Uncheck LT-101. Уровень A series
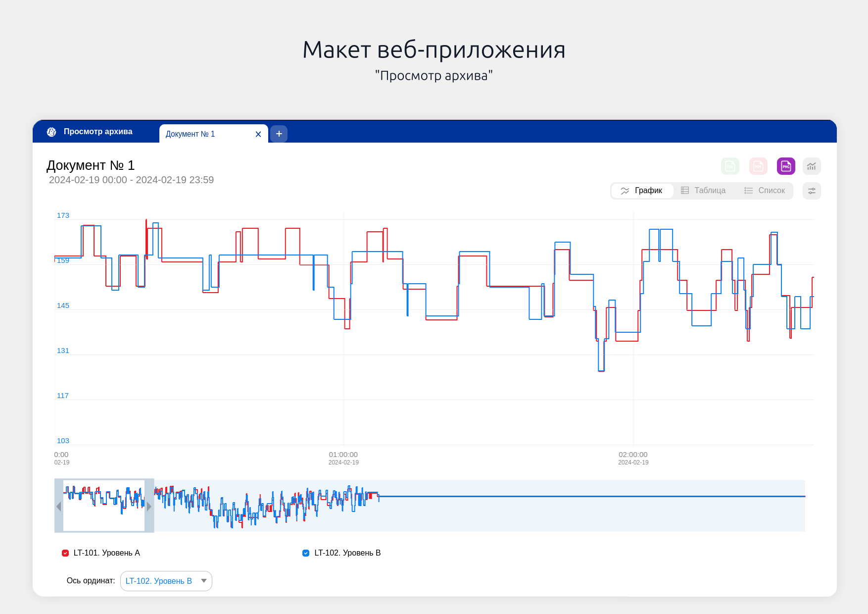 pos(65,553)
